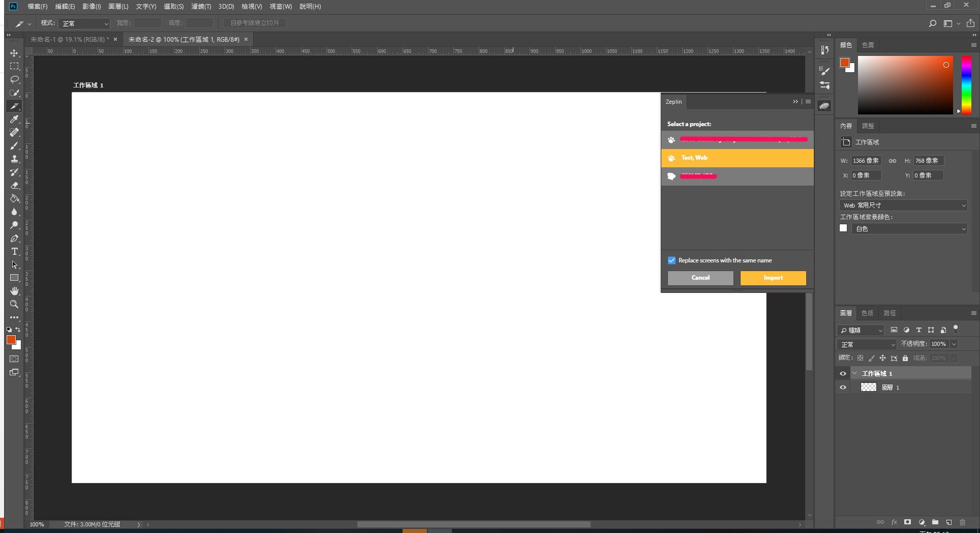Click the Import button in Zeplin
The height and width of the screenshot is (533, 980).
coord(773,278)
